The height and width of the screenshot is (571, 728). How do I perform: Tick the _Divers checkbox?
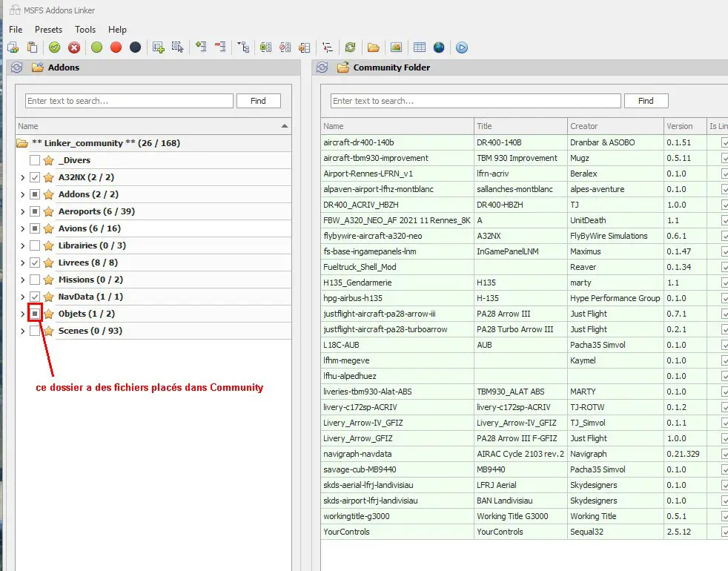[x=34, y=160]
